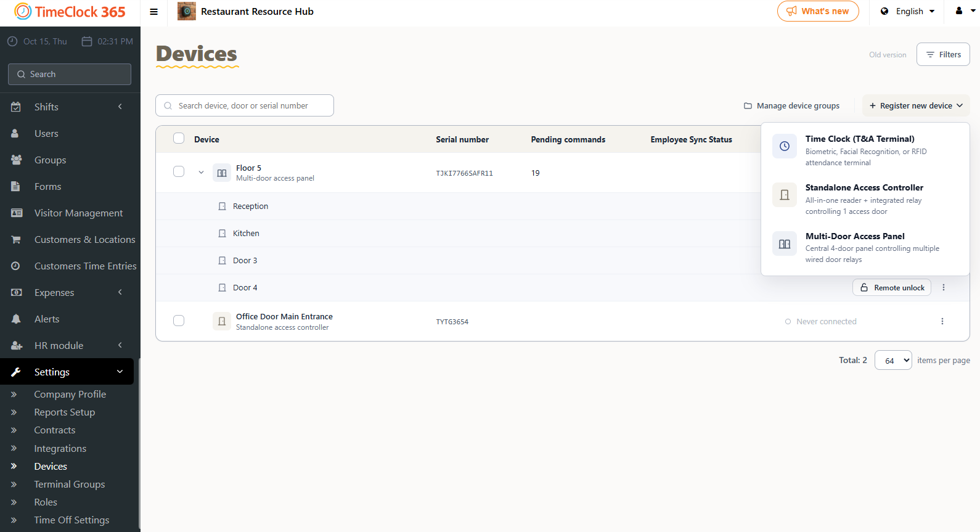Open the items per page dropdown
Screen dimensions: 980x532
coord(893,361)
